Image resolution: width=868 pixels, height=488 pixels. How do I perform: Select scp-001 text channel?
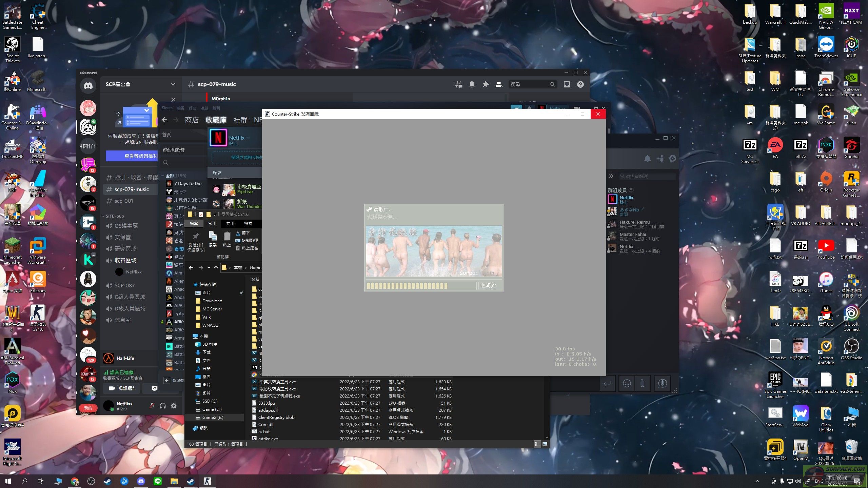pyautogui.click(x=124, y=201)
